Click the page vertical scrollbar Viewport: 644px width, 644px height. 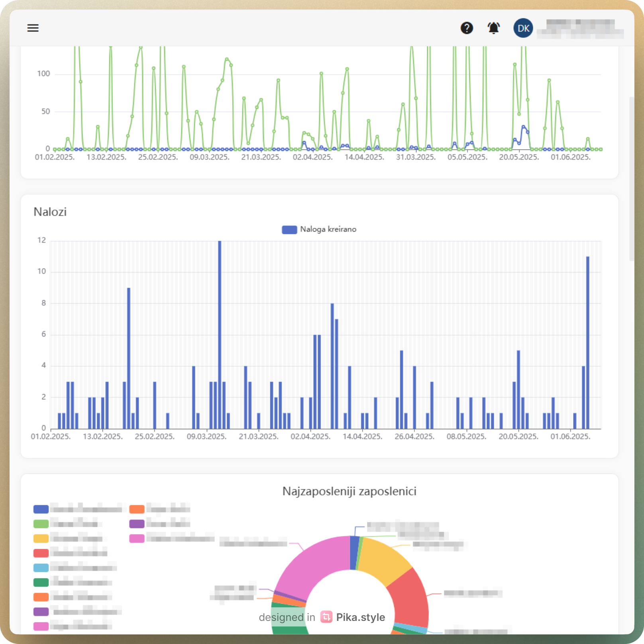tap(631, 179)
